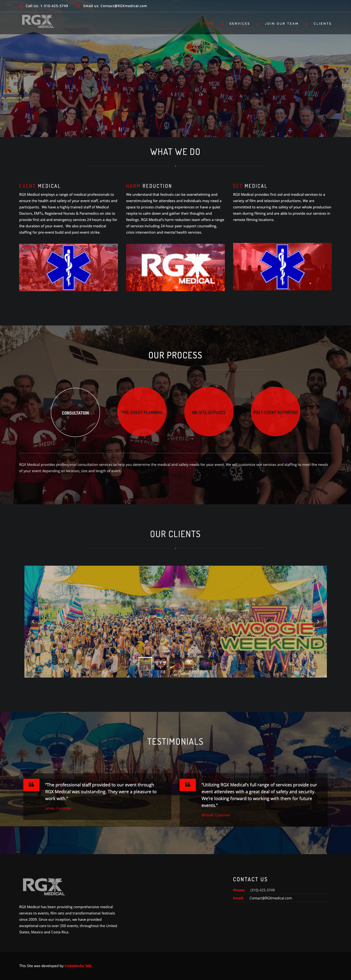Select the Pre-Event Planning circle
This screenshot has width=351, height=980.
142,412
